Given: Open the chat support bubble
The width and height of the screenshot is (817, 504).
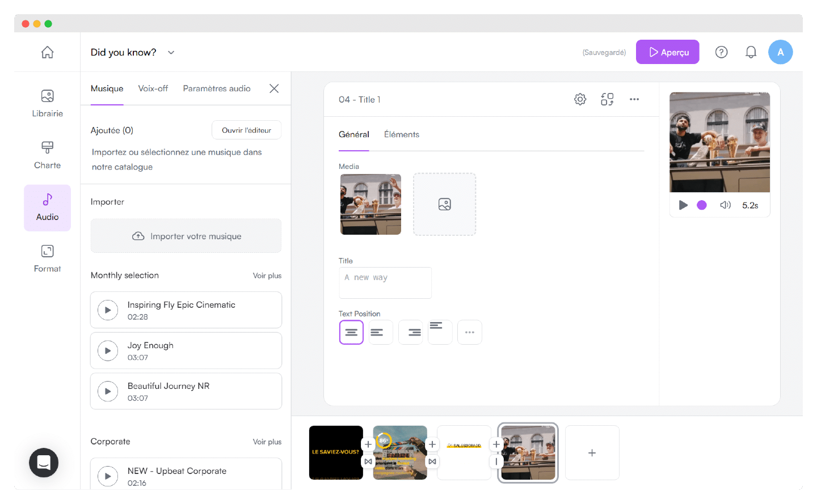Looking at the screenshot, I should click(x=44, y=463).
